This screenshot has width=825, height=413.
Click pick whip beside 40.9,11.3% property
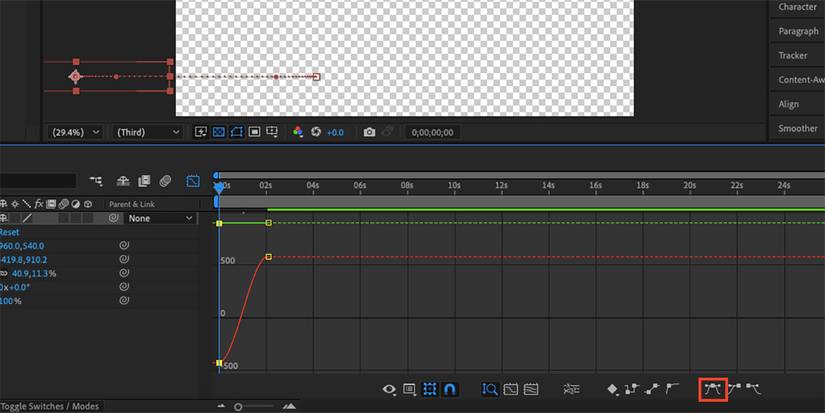point(124,273)
